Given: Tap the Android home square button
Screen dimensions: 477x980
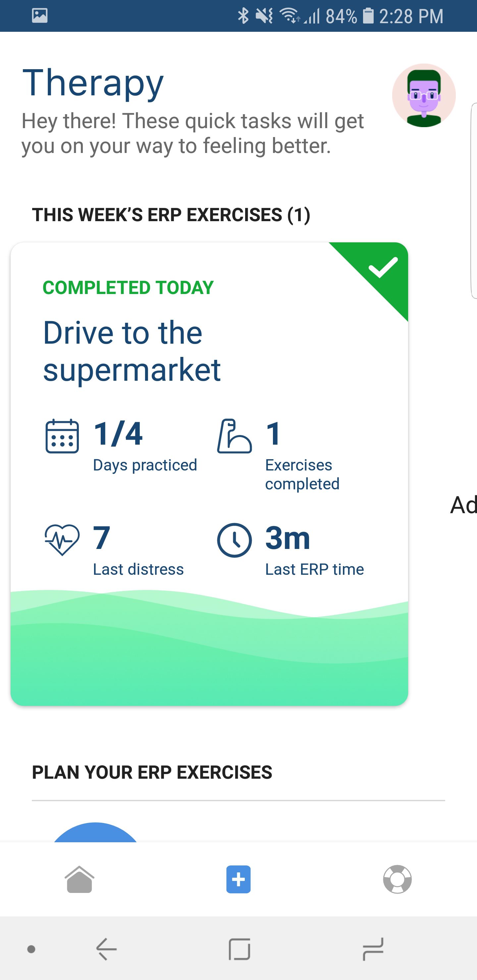Looking at the screenshot, I should tap(239, 949).
